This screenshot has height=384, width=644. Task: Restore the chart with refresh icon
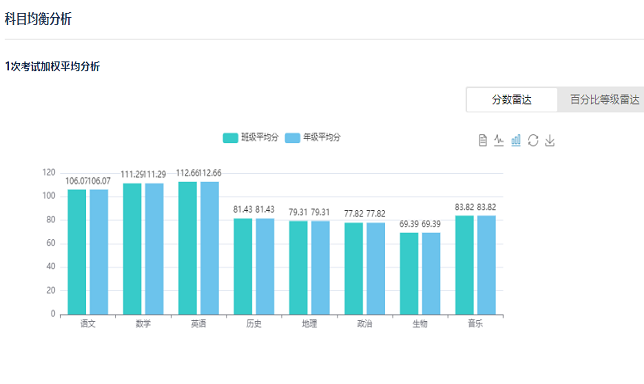[x=533, y=140]
